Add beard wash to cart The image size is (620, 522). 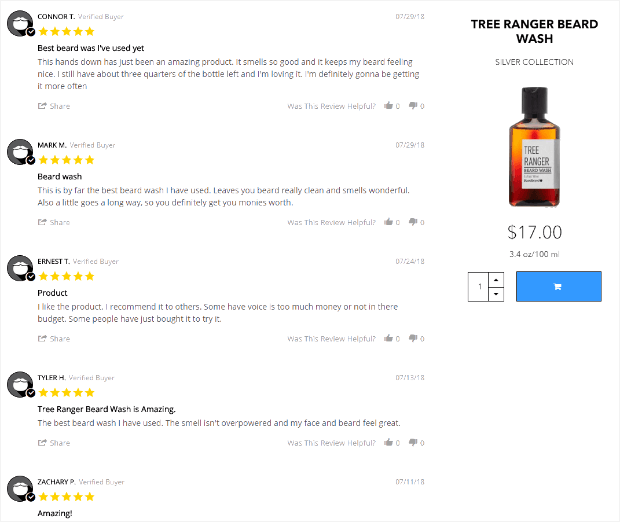point(558,287)
